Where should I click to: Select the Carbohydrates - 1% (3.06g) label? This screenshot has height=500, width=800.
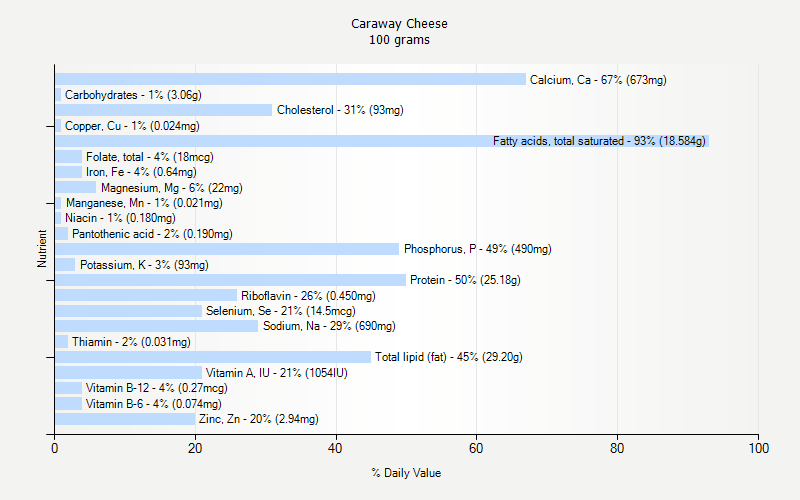tap(133, 95)
